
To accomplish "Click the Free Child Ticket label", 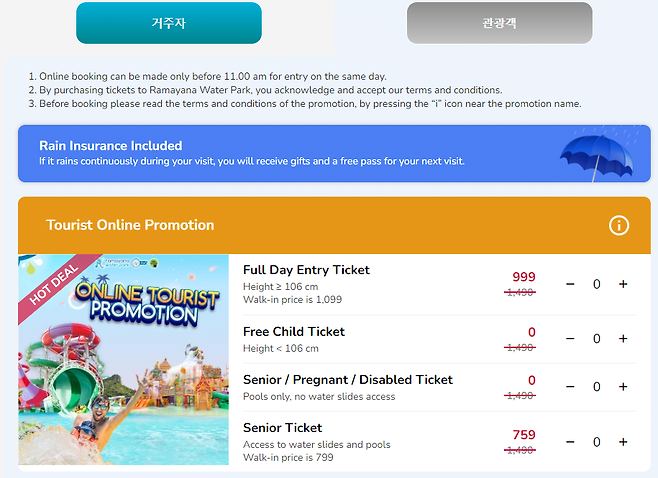I will coord(294,331).
